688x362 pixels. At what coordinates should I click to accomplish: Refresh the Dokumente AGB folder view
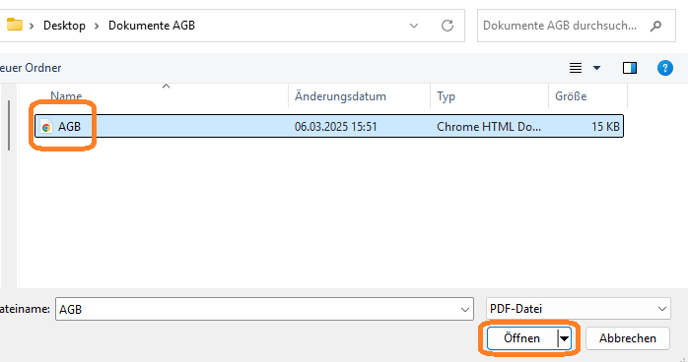click(447, 25)
